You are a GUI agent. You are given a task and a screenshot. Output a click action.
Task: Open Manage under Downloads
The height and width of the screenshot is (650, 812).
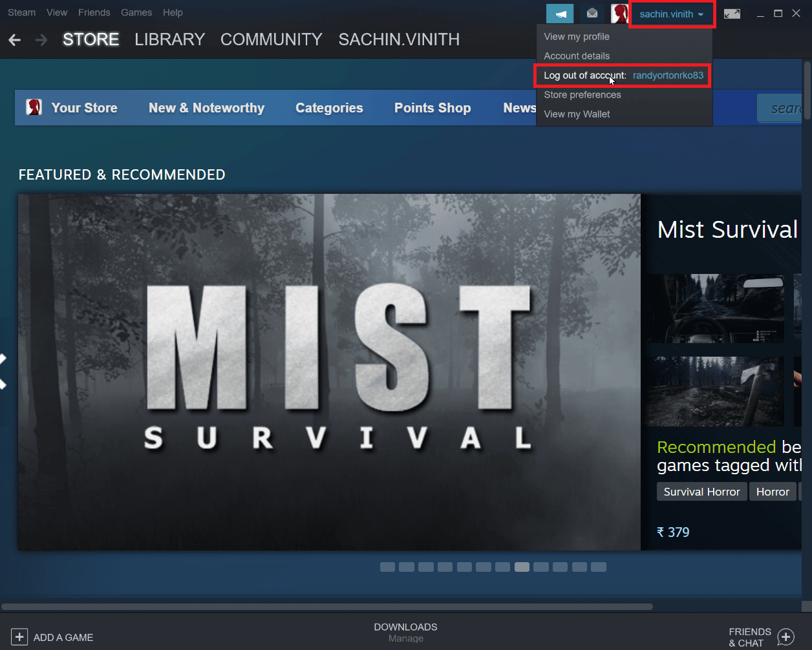405,638
